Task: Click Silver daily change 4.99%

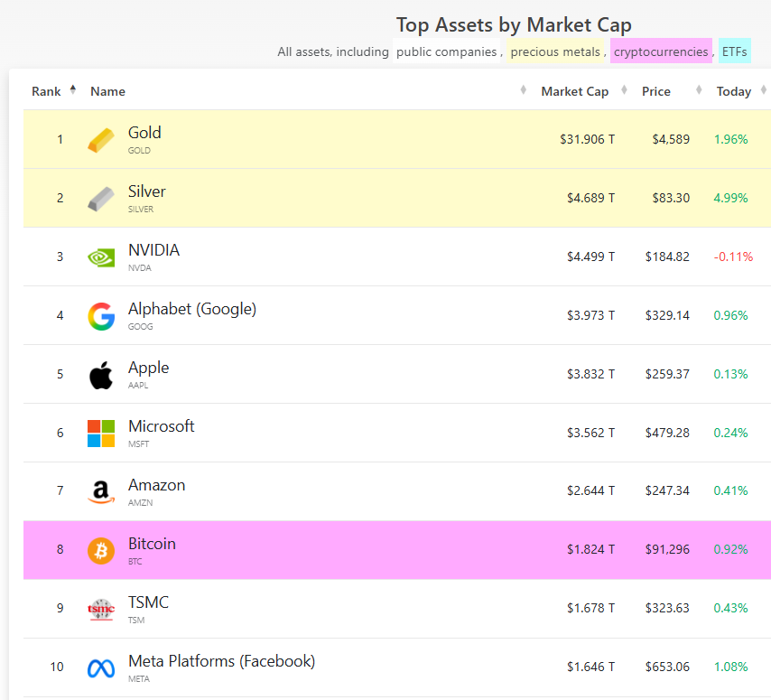Action: click(x=730, y=198)
